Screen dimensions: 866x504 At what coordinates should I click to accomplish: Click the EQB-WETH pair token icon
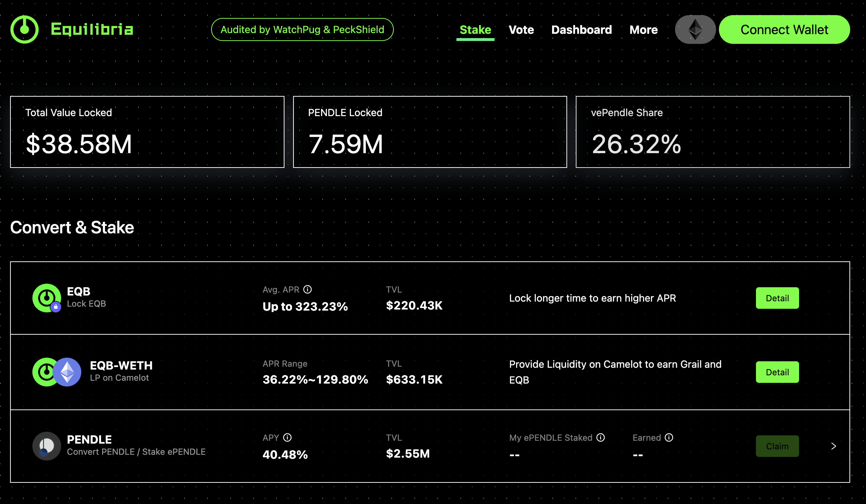[57, 372]
